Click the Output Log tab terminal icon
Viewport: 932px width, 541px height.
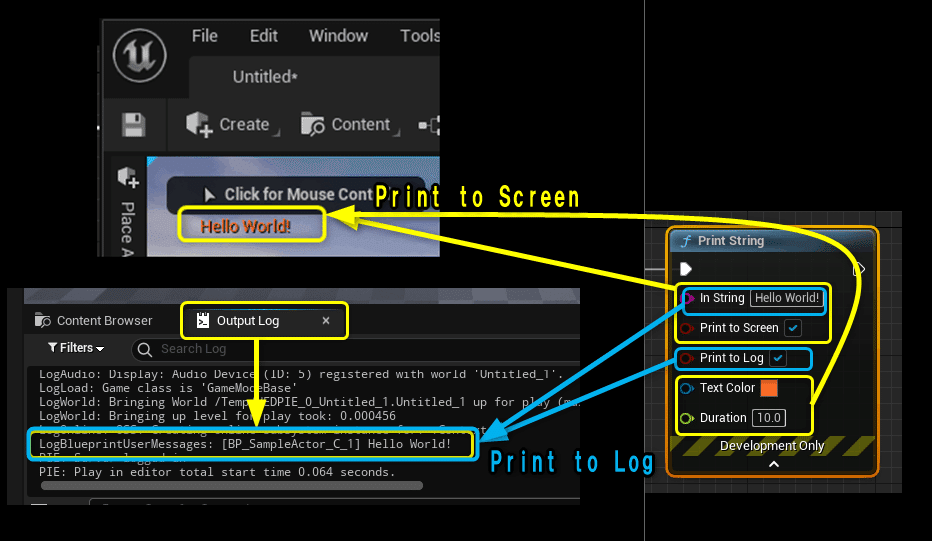203,320
